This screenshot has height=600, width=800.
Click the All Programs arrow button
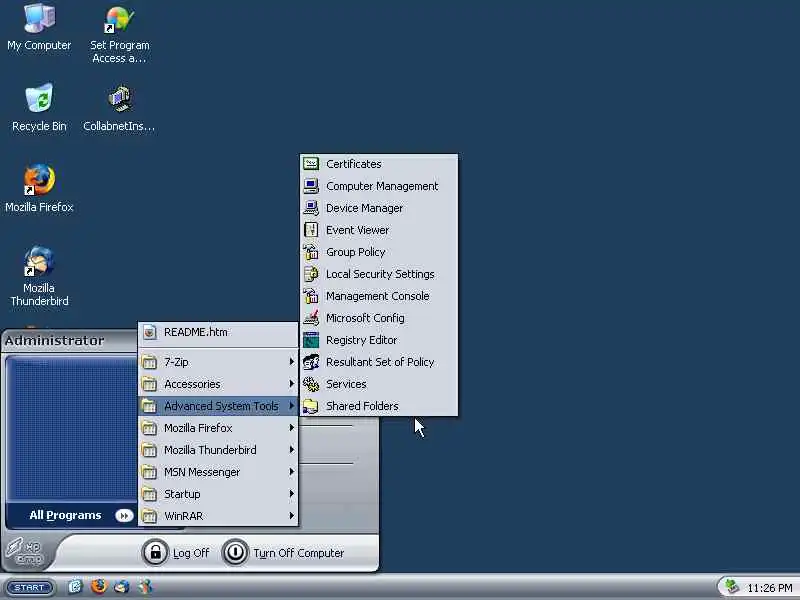click(x=124, y=515)
